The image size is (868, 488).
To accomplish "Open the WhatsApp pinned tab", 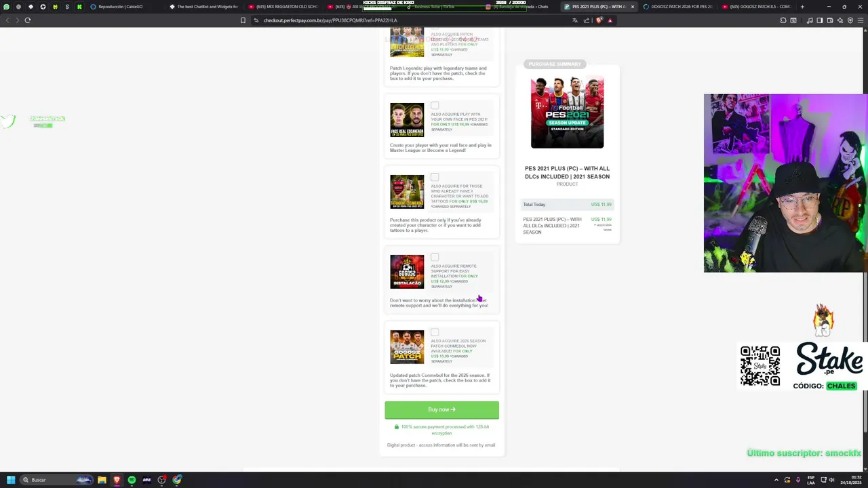I will tap(6, 7).
